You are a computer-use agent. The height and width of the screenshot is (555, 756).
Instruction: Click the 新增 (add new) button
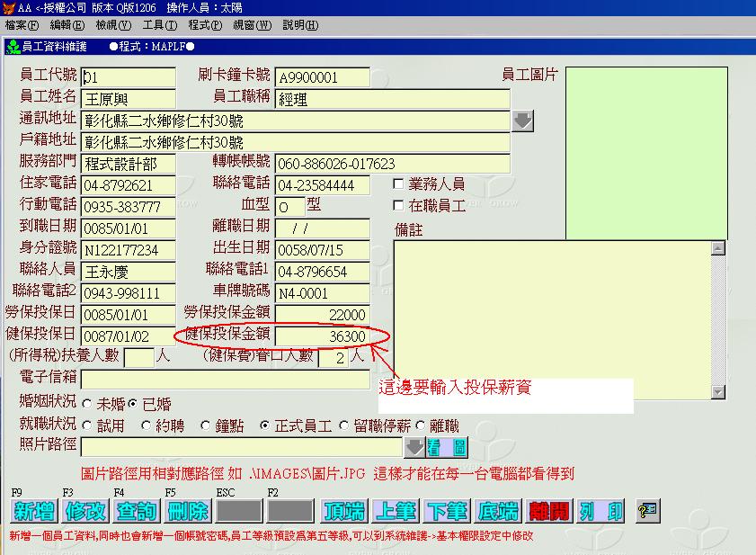34,511
